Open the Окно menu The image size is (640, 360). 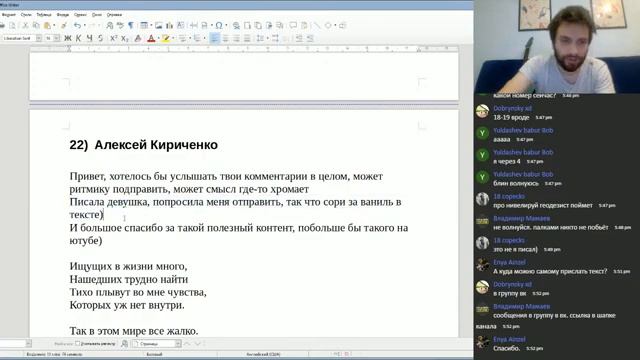[x=97, y=15]
